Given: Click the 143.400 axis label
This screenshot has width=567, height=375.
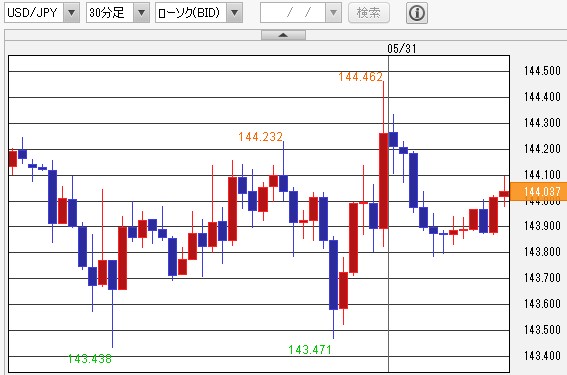Looking at the screenshot, I should pyautogui.click(x=542, y=355).
